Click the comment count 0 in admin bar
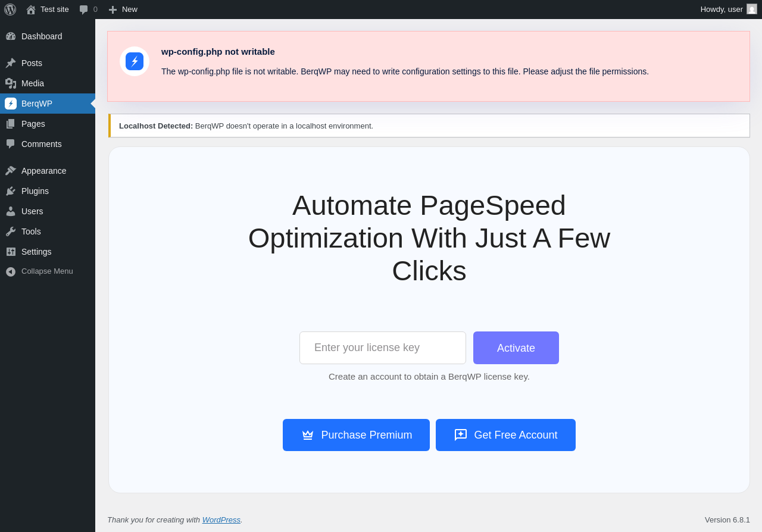 [x=95, y=10]
